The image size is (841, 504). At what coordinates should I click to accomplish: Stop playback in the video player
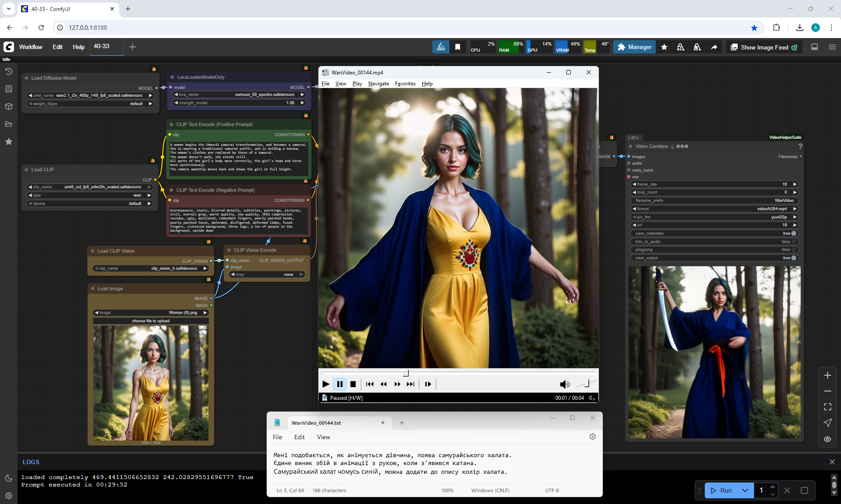coord(353,384)
